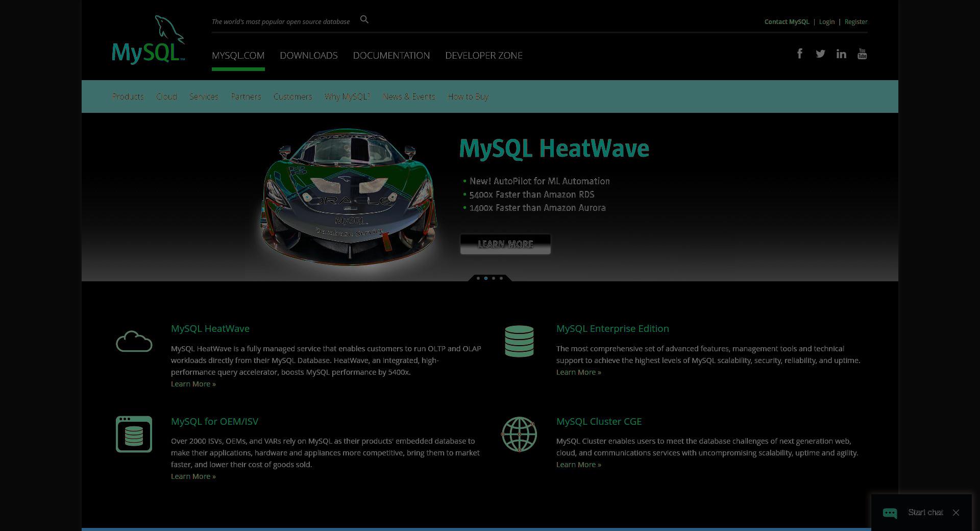
Task: Click the Start chat label
Action: click(925, 513)
